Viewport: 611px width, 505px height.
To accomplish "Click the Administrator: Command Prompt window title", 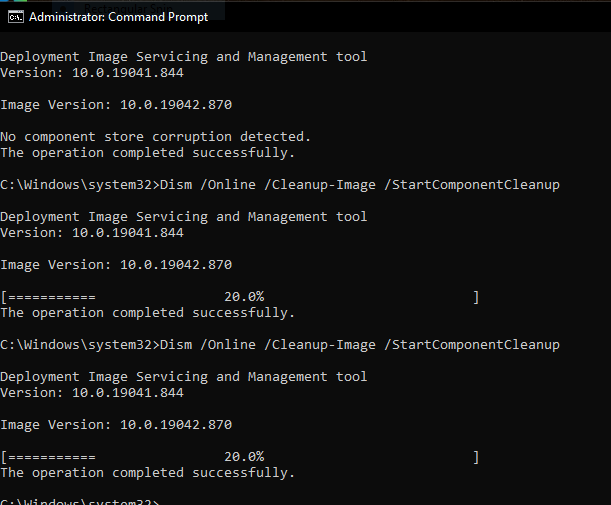I will 118,17.
